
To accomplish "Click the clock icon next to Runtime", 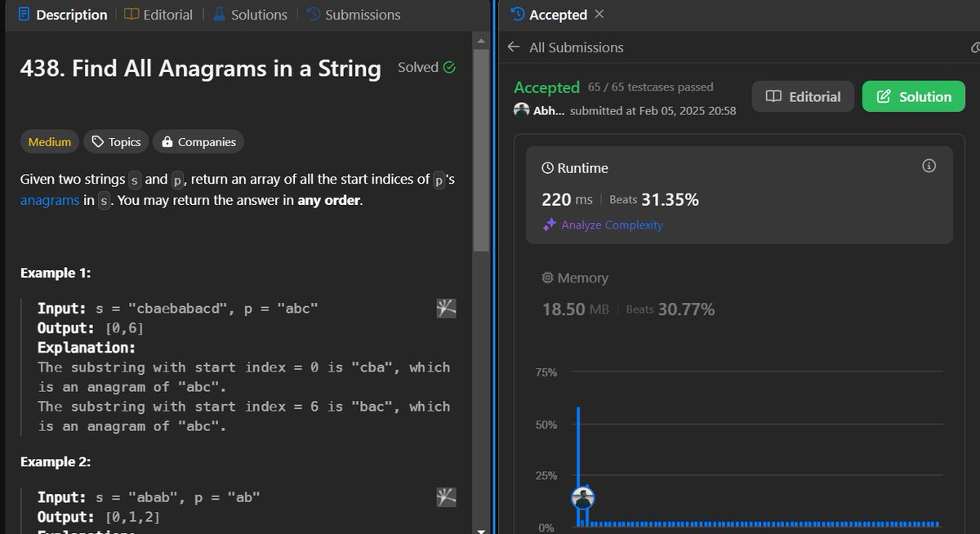I will click(x=547, y=167).
